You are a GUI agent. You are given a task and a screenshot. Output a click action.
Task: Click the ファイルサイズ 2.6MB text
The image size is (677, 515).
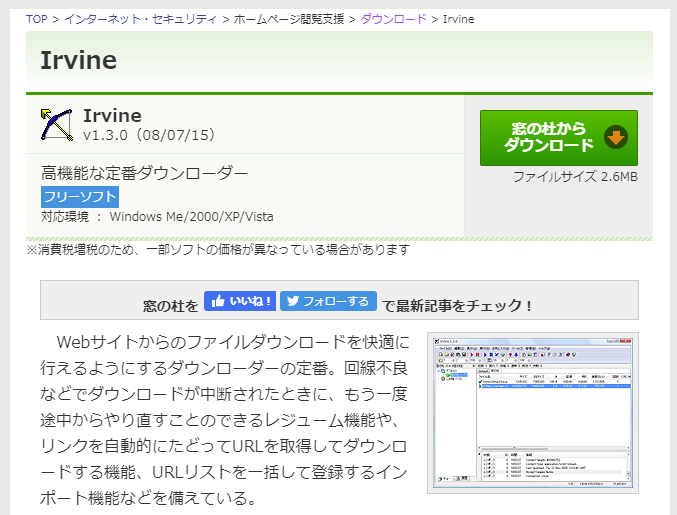coord(575,177)
